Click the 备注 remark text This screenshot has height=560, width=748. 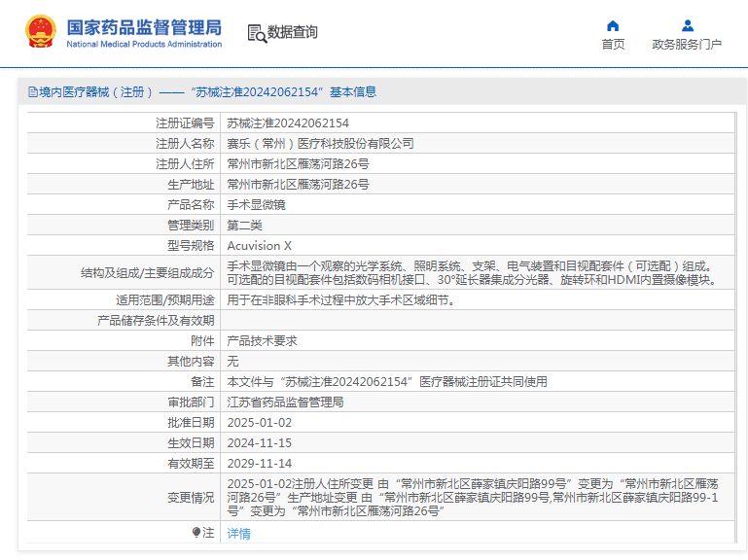tap(387, 382)
